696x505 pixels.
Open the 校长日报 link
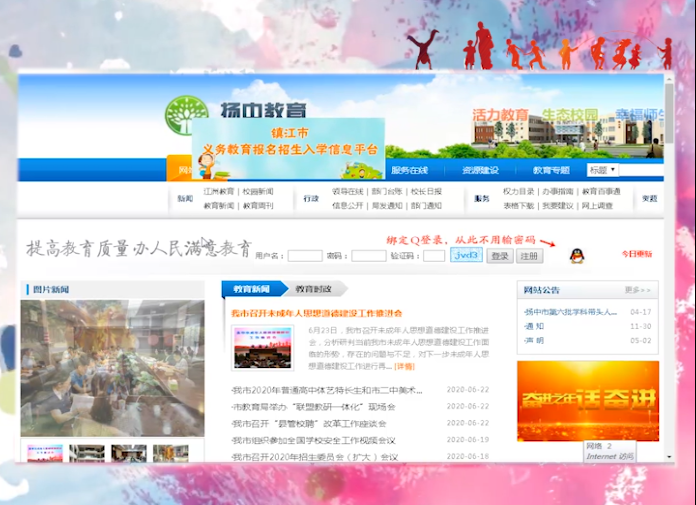point(426,192)
